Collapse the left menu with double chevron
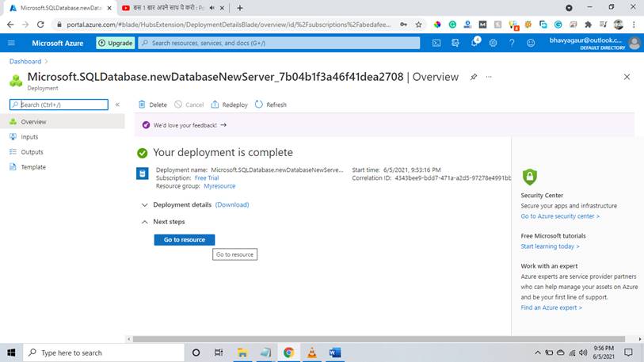 coord(117,105)
